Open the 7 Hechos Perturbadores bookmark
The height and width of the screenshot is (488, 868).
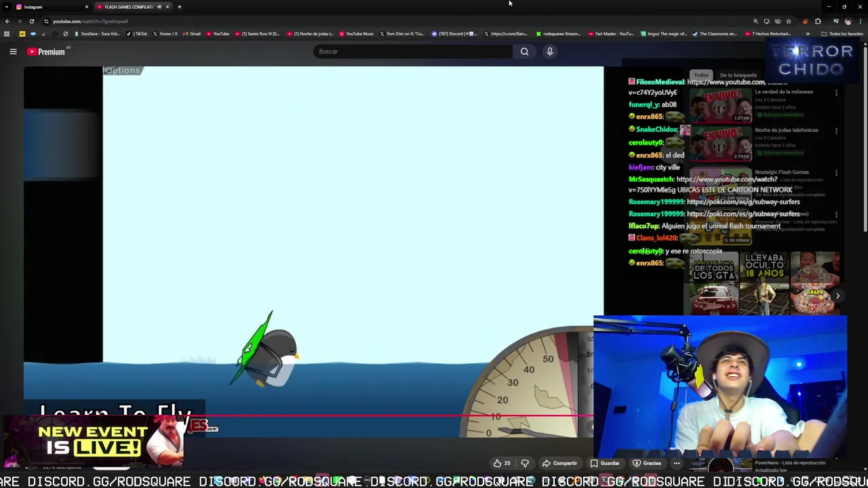point(768,34)
